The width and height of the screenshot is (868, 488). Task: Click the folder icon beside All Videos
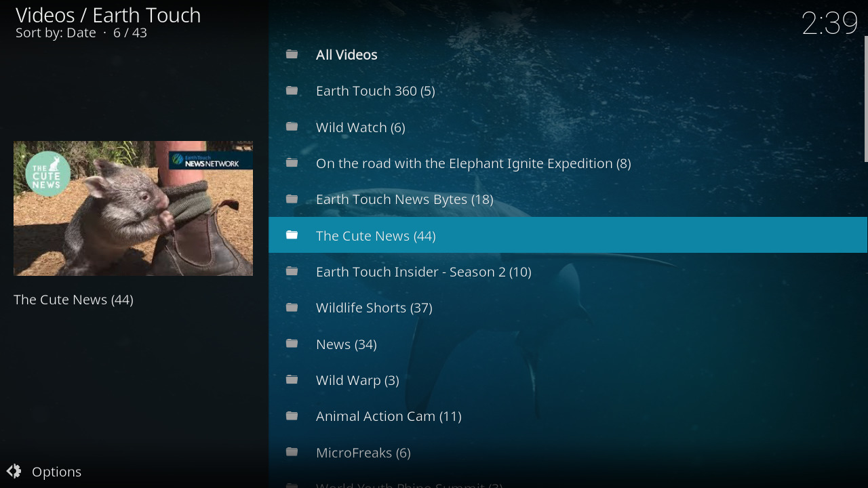click(292, 54)
